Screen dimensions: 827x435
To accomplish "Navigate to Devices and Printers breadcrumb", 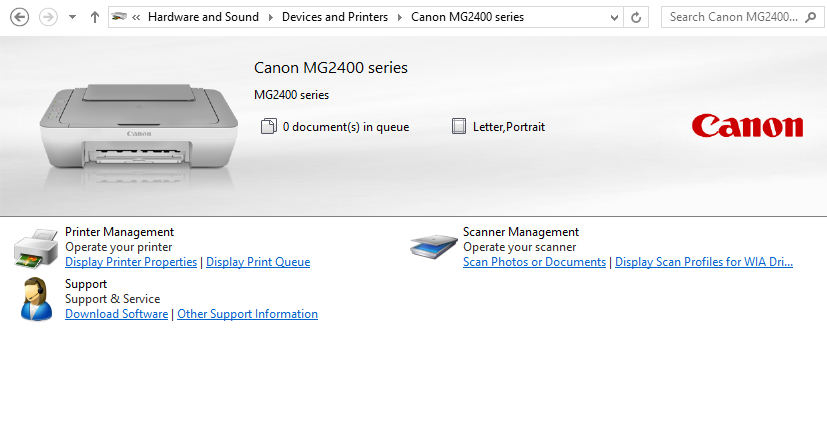I will tap(334, 17).
